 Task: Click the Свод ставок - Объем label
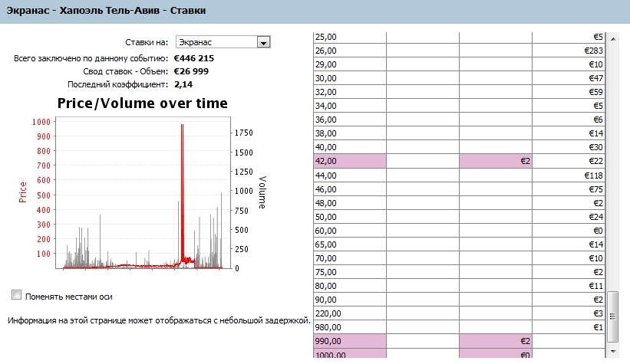coord(125,71)
